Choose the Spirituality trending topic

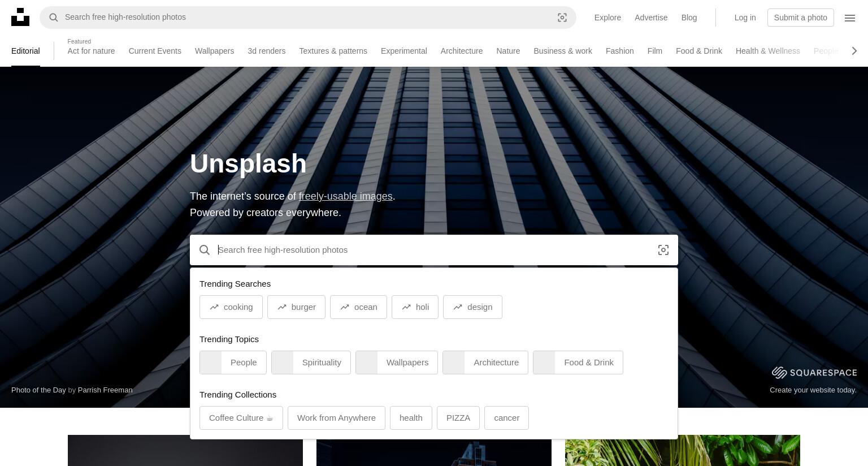[311, 363]
